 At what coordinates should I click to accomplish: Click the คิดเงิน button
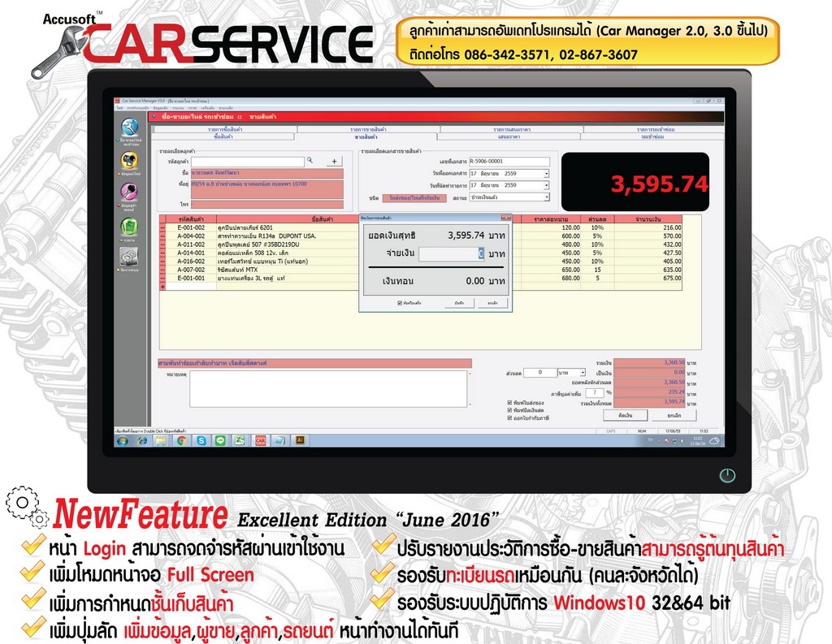pyautogui.click(x=626, y=415)
